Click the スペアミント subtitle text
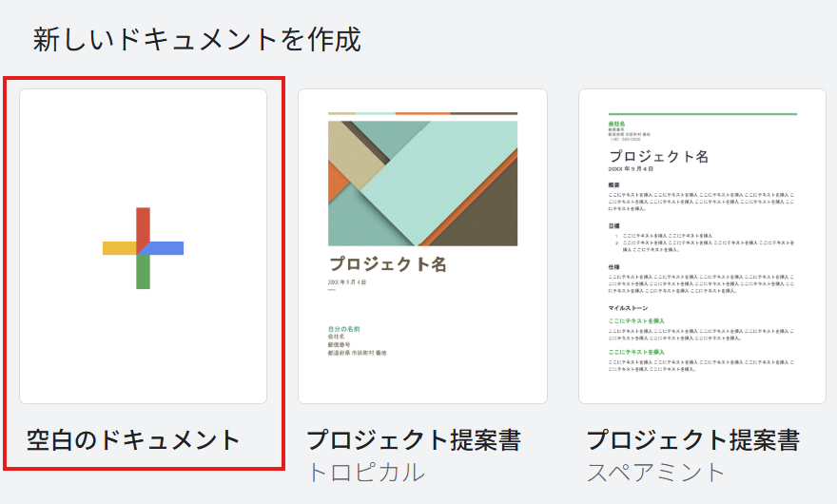 pyautogui.click(x=656, y=473)
